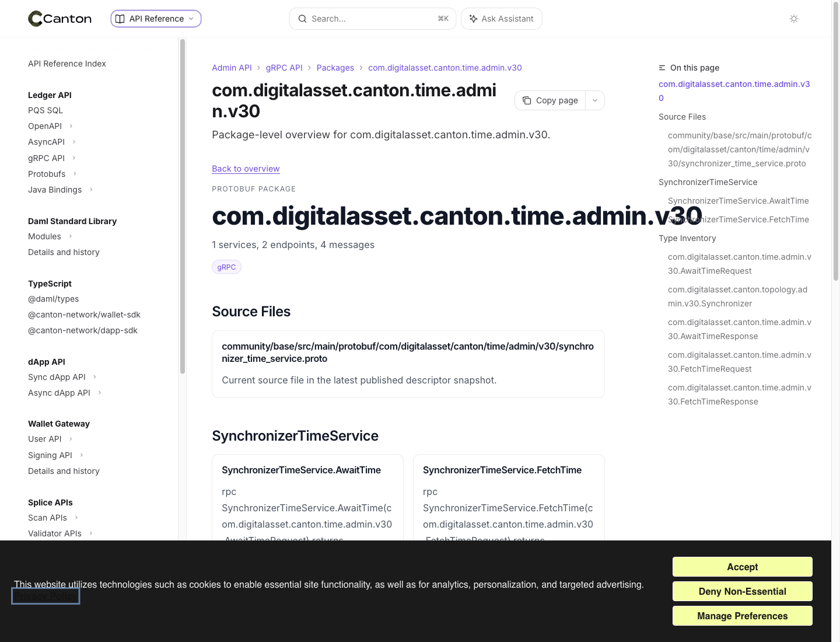840x642 pixels.
Task: Click the On this page list icon
Action: 662,68
